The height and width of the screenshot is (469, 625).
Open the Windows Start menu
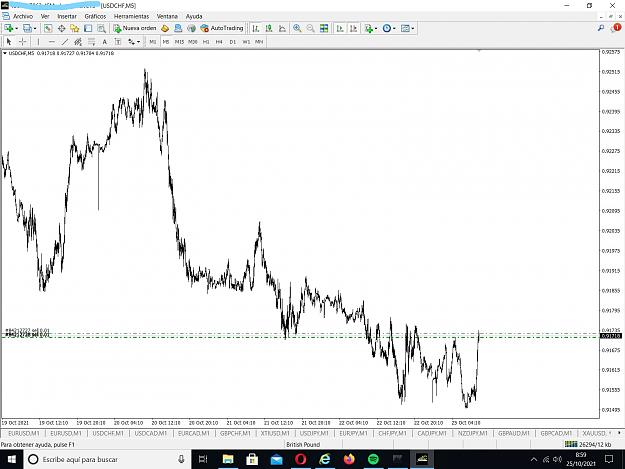[x=12, y=459]
